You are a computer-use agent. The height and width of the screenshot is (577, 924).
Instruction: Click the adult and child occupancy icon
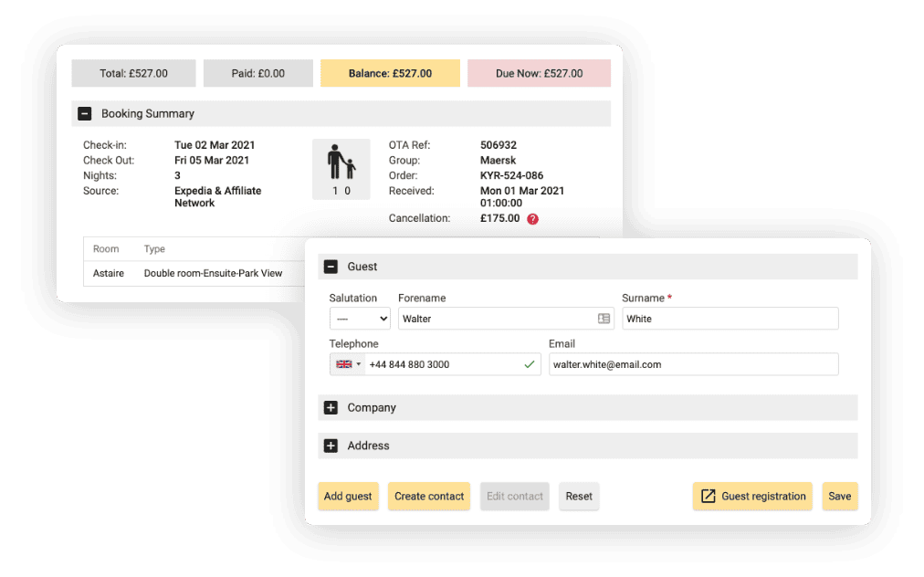341,169
